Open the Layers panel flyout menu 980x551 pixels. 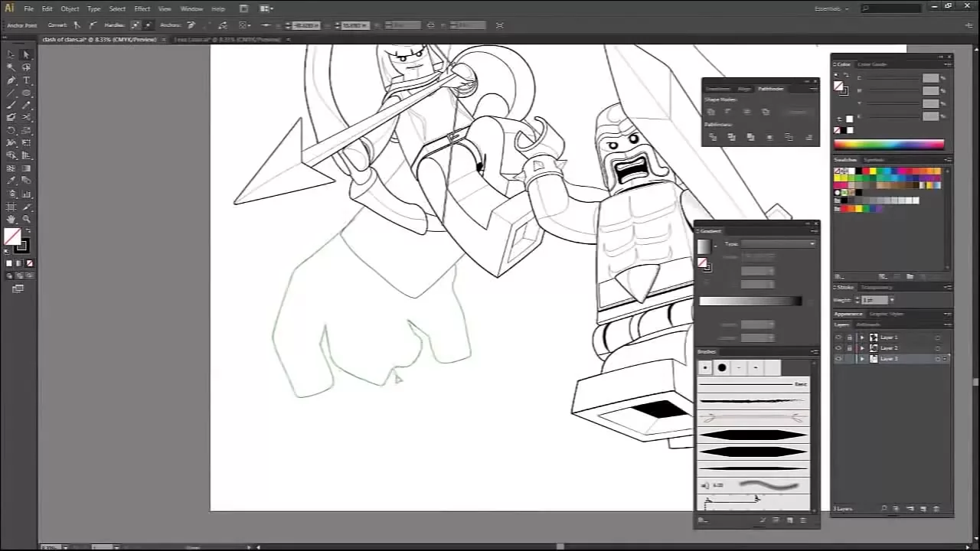tap(948, 324)
